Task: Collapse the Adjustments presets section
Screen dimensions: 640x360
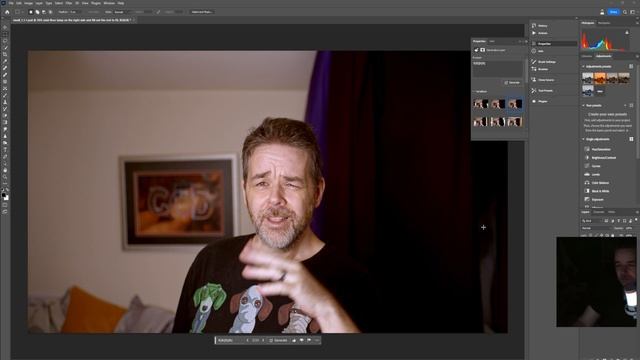Action: coord(583,66)
